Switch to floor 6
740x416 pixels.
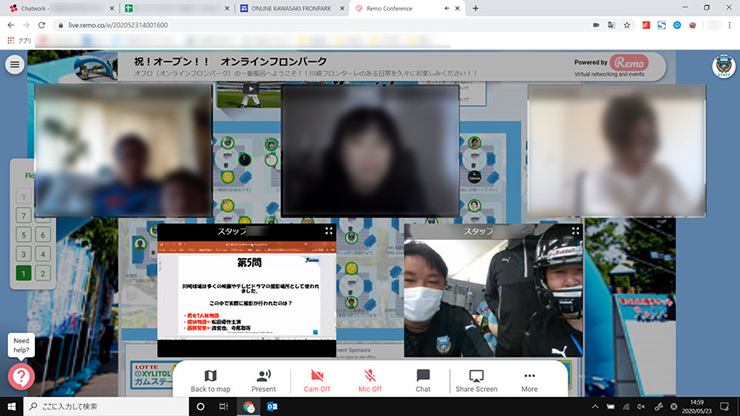[x=42, y=235]
